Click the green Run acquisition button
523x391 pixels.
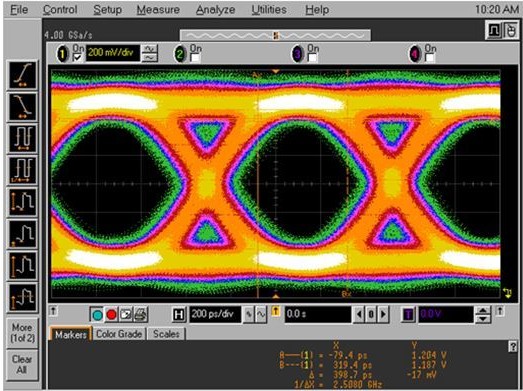point(97,315)
